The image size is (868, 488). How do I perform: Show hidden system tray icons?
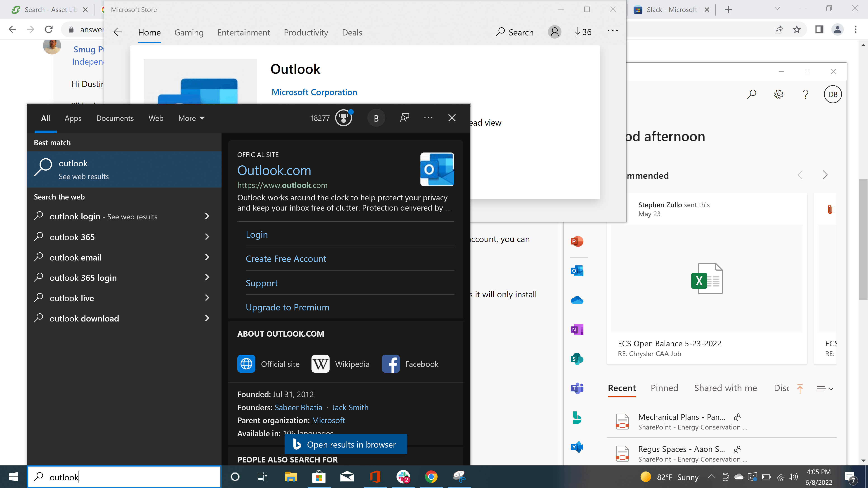tap(712, 476)
